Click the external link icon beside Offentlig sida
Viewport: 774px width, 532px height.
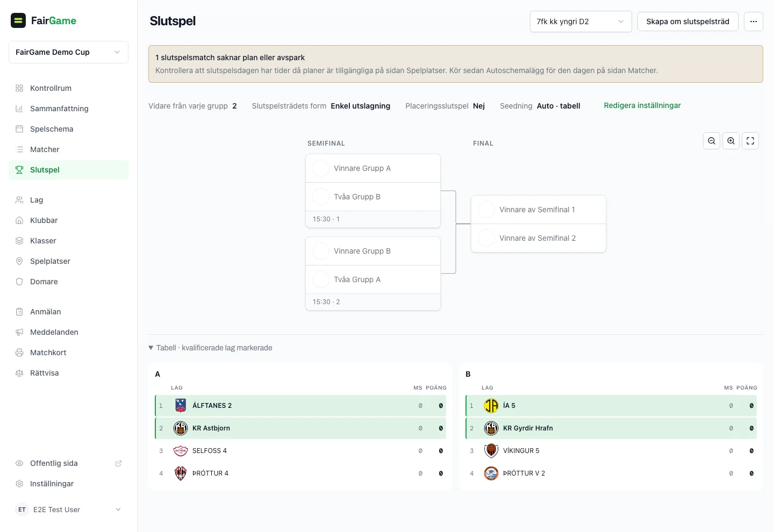coord(118,463)
